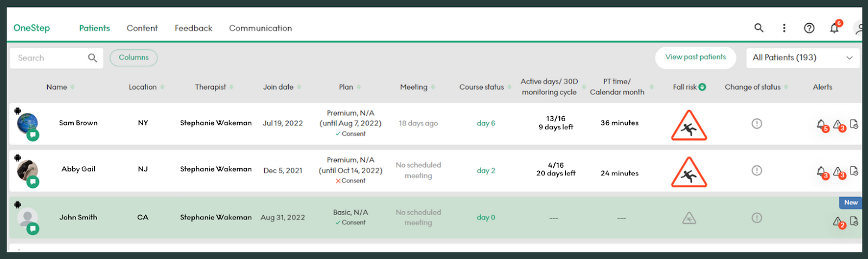Click Abby Gail's bell alert icon
Viewport: 868px width, 259px height.
click(821, 172)
